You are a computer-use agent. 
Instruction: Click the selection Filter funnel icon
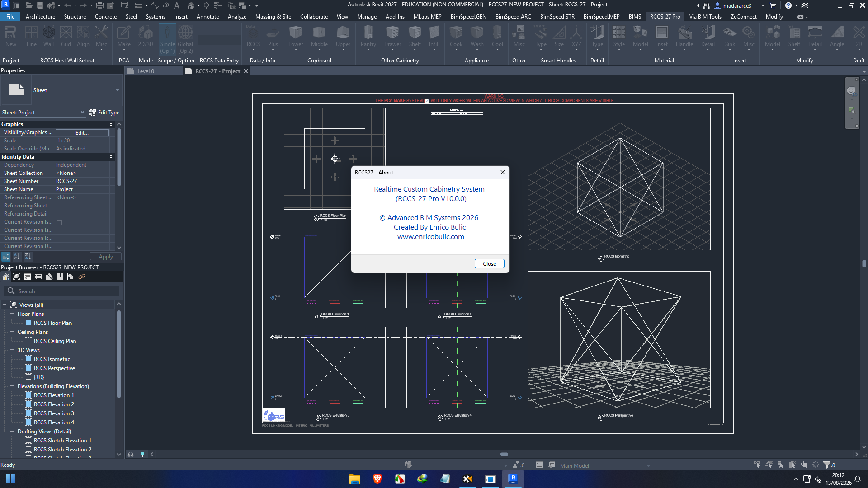point(827,465)
